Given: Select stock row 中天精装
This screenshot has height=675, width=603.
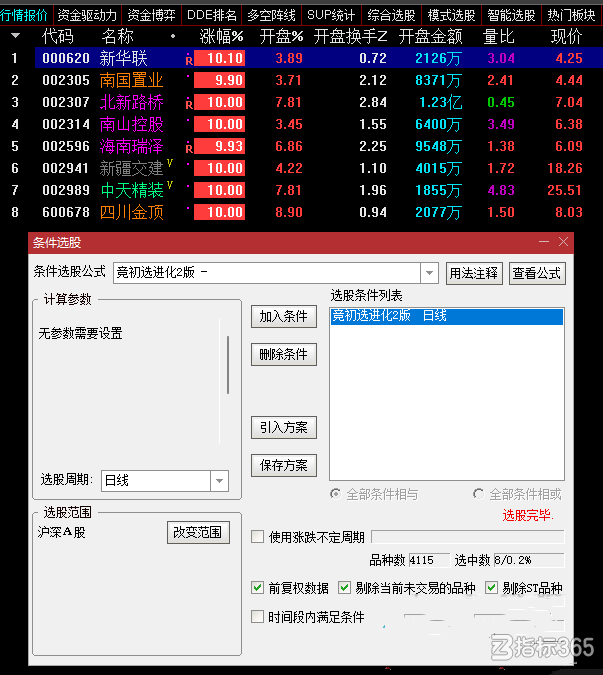Looking at the screenshot, I should pyautogui.click(x=301, y=190).
